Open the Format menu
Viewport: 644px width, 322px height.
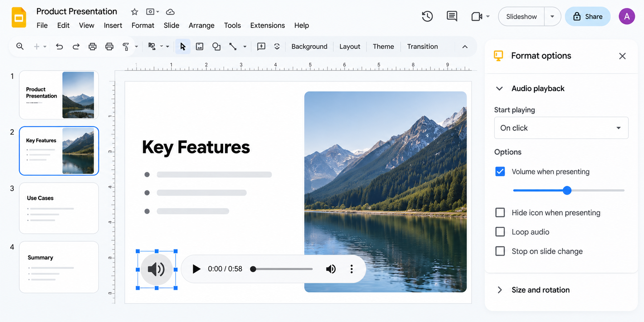coord(143,25)
